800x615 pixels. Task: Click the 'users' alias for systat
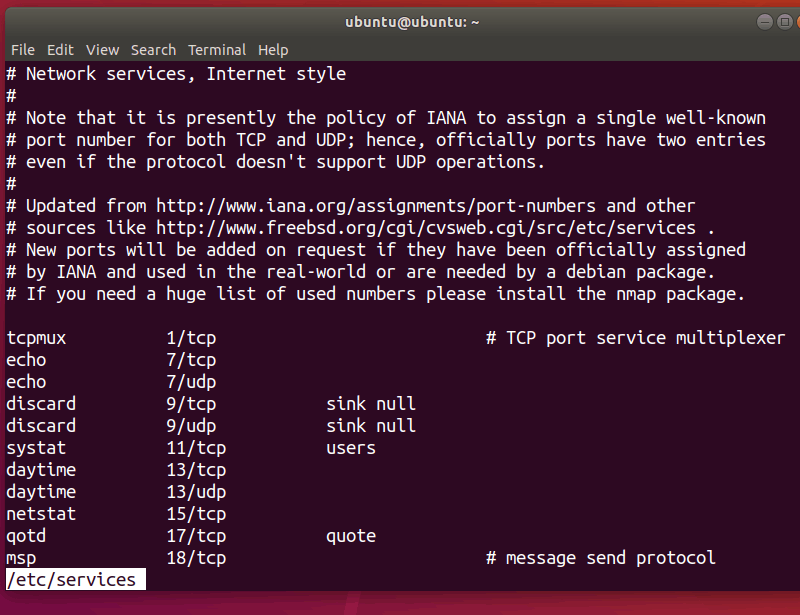tap(351, 448)
